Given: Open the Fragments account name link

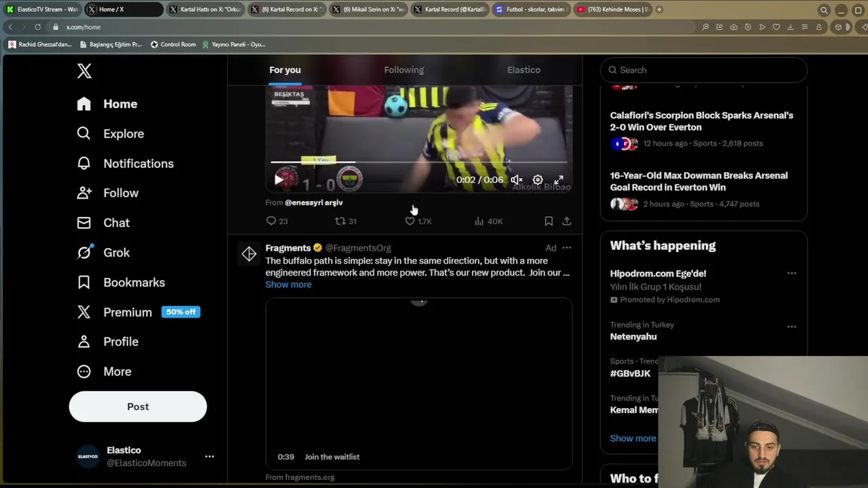Looking at the screenshot, I should click(x=288, y=248).
